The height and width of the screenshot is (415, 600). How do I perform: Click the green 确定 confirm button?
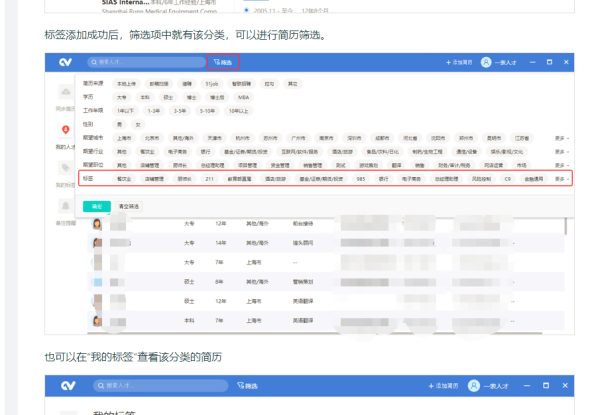tap(96, 206)
